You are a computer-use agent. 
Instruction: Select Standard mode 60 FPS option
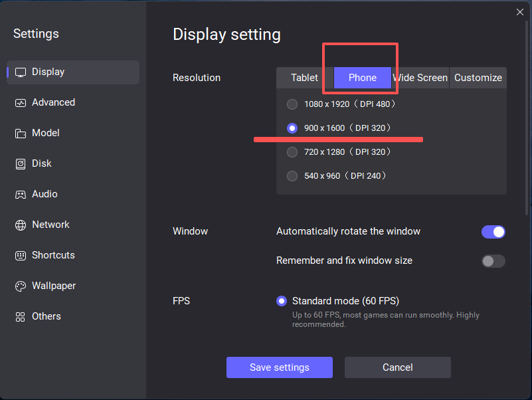pyautogui.click(x=282, y=301)
